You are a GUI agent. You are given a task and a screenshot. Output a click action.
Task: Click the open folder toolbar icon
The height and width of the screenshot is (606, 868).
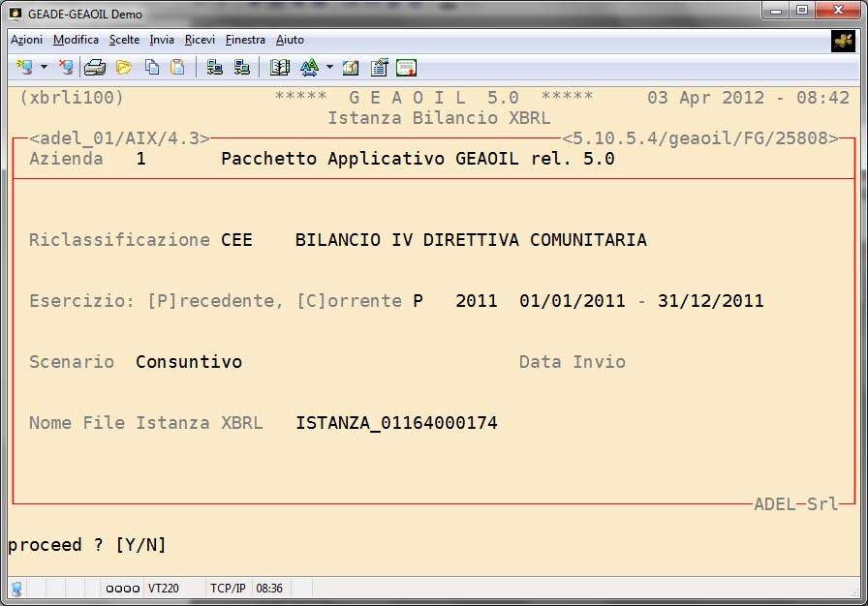(x=124, y=68)
